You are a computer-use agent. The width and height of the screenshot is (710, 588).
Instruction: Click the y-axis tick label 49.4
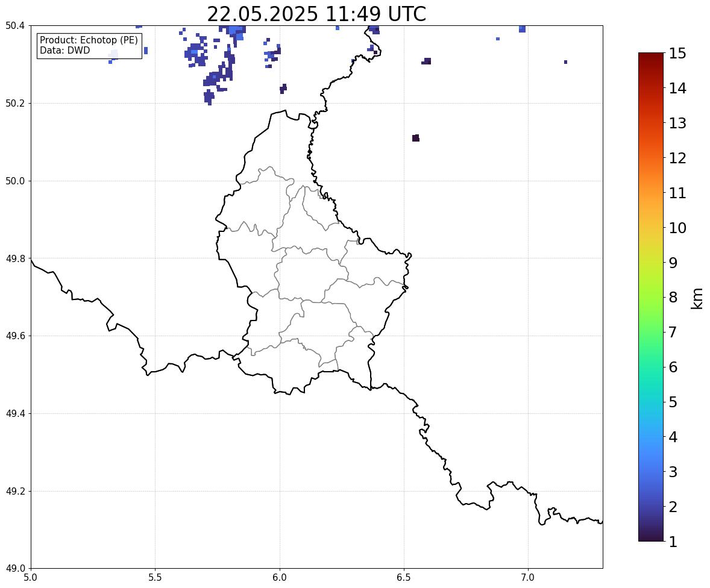click(15, 413)
